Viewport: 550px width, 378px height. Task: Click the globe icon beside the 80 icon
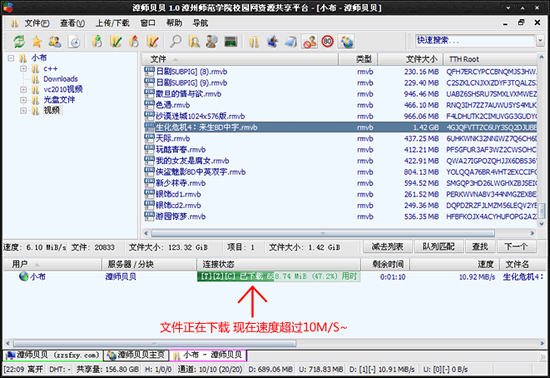tap(347, 42)
